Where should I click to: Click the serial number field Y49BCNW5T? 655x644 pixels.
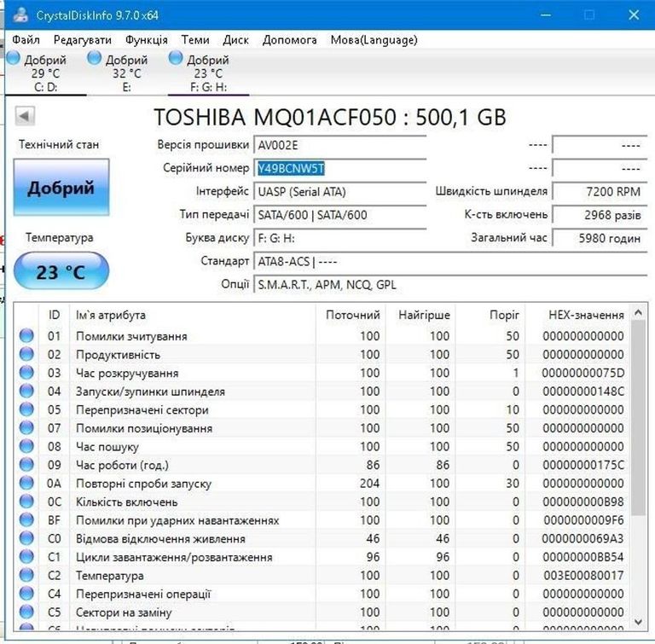[339, 168]
